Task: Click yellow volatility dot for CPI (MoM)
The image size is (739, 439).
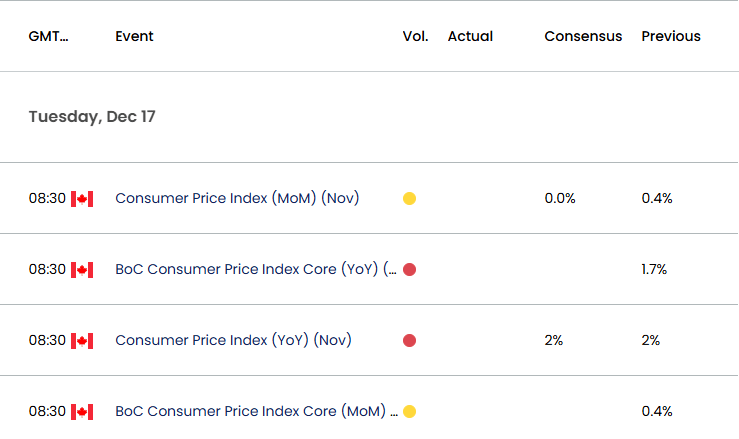Action: coord(410,199)
